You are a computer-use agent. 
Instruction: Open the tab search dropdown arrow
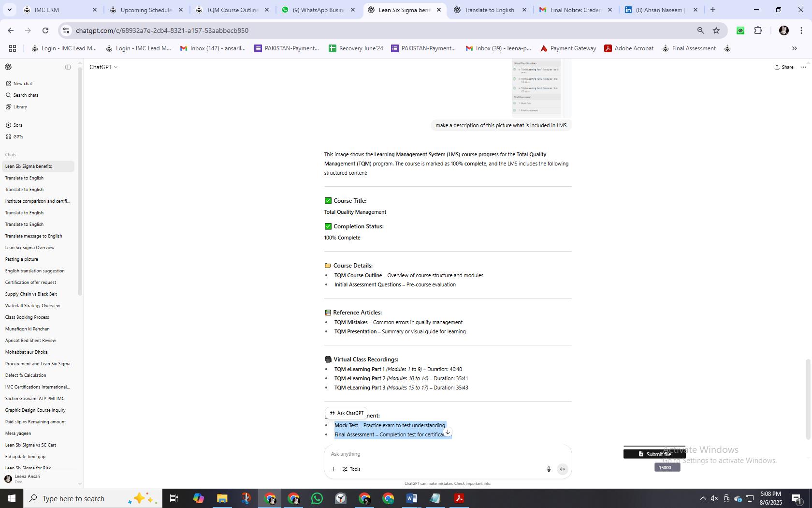9,10
